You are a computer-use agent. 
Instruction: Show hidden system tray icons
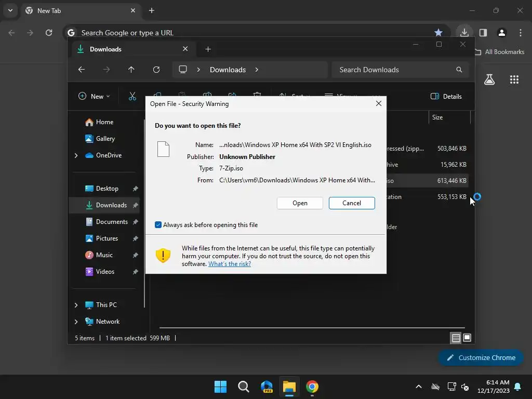tap(419, 387)
